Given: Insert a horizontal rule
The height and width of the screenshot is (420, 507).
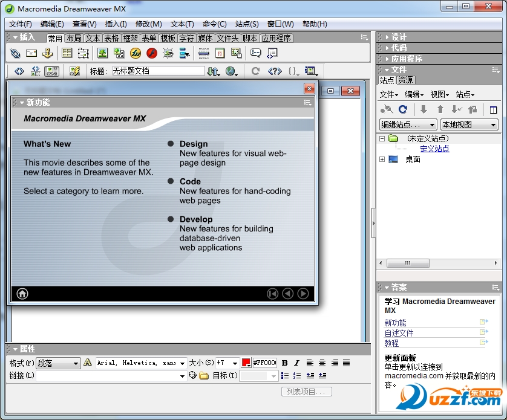Looking at the screenshot, I should [x=204, y=53].
